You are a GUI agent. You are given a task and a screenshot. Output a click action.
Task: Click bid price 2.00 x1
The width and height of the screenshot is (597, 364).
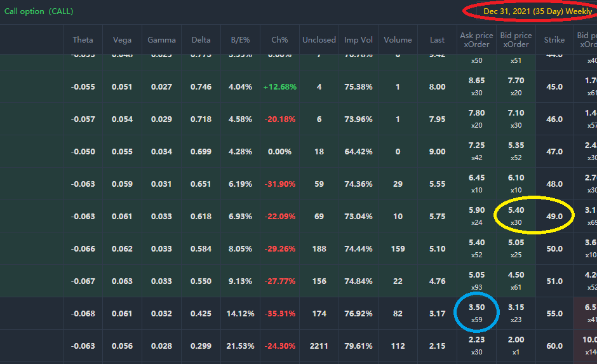516,346
